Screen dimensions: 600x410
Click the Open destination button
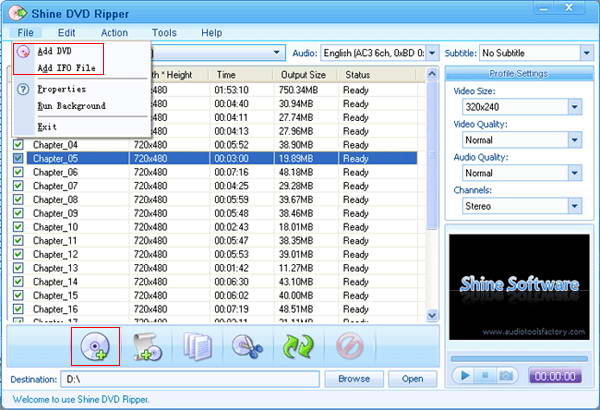412,379
